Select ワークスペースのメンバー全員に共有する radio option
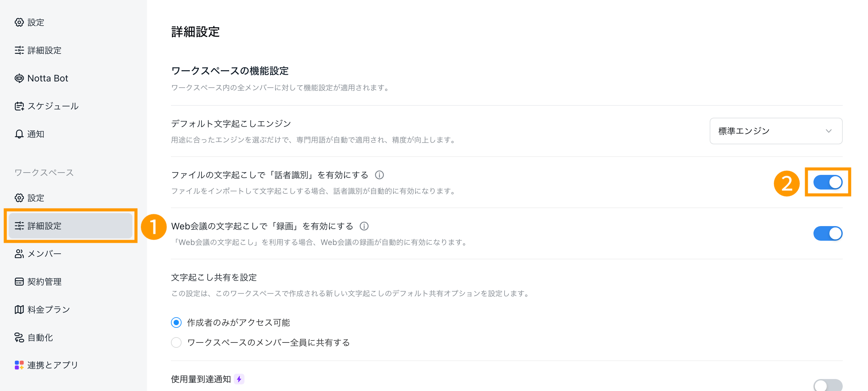Image resolution: width=868 pixels, height=391 pixels. pos(176,342)
